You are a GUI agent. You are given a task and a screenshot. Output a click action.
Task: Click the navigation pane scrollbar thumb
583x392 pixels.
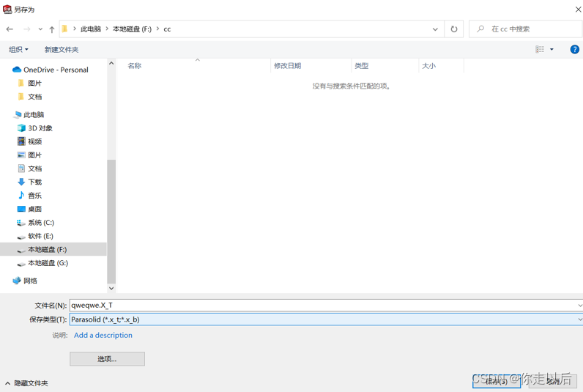coord(111,221)
